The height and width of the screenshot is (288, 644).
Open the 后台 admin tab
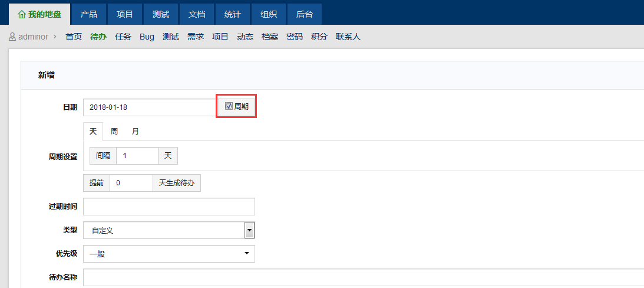click(305, 14)
